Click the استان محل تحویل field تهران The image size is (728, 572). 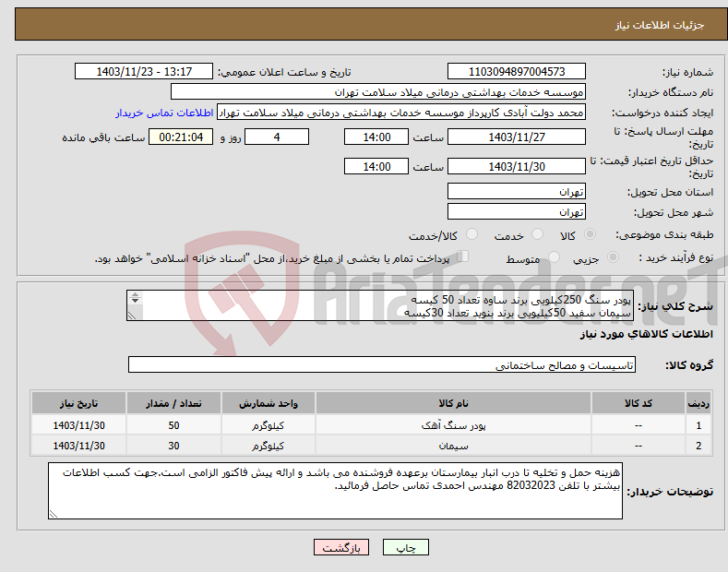[517, 191]
